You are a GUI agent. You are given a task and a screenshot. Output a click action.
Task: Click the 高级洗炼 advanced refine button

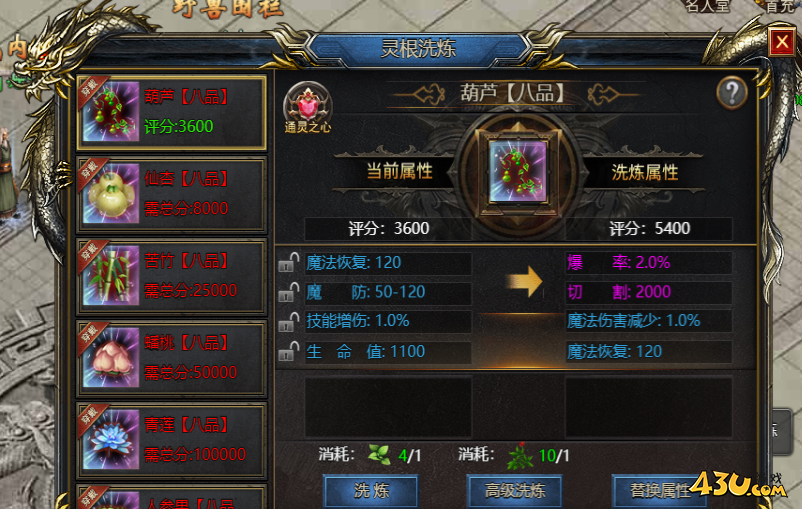pos(515,490)
